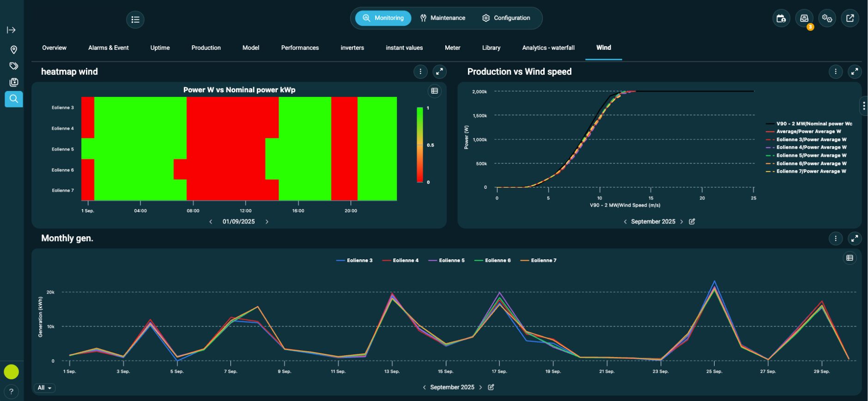The image size is (868, 401).
Task: Toggle Eolienne 3 series in Monthly legend
Action: (355, 261)
